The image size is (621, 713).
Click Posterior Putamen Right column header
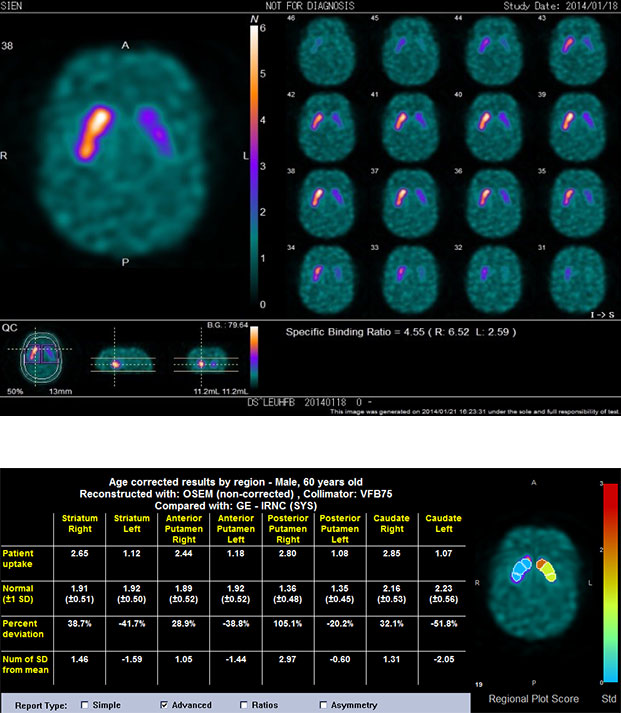[x=288, y=529]
